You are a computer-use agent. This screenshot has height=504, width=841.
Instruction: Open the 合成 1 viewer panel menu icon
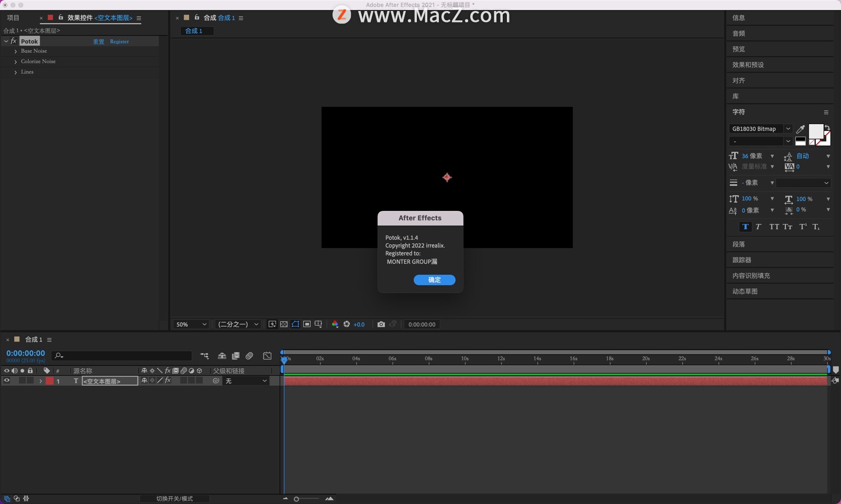coord(241,18)
